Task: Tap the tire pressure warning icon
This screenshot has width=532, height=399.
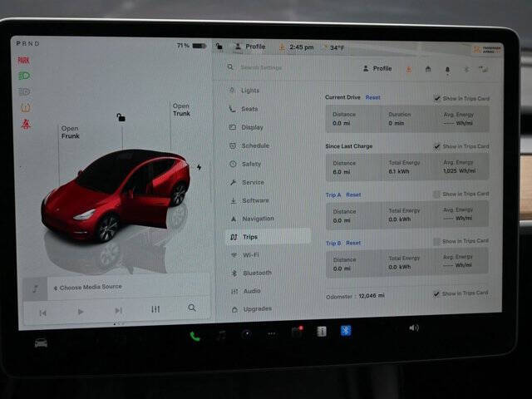Action: (x=26, y=108)
